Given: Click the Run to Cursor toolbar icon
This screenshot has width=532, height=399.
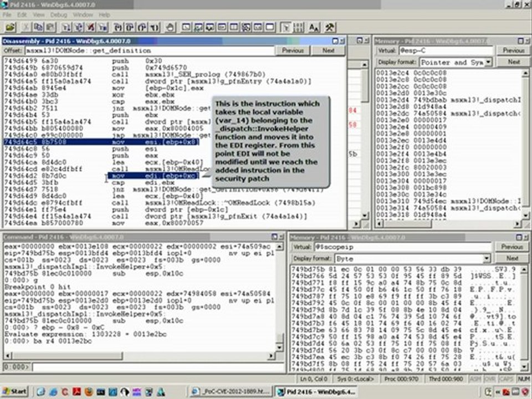Looking at the screenshot, I should click(155, 28).
